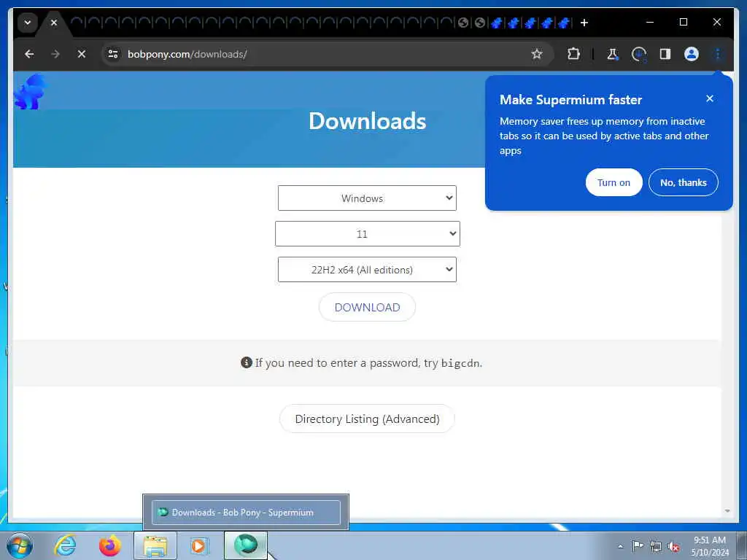This screenshot has width=747, height=560.
Task: Launch Internet Explorer from taskbar
Action: (65, 545)
